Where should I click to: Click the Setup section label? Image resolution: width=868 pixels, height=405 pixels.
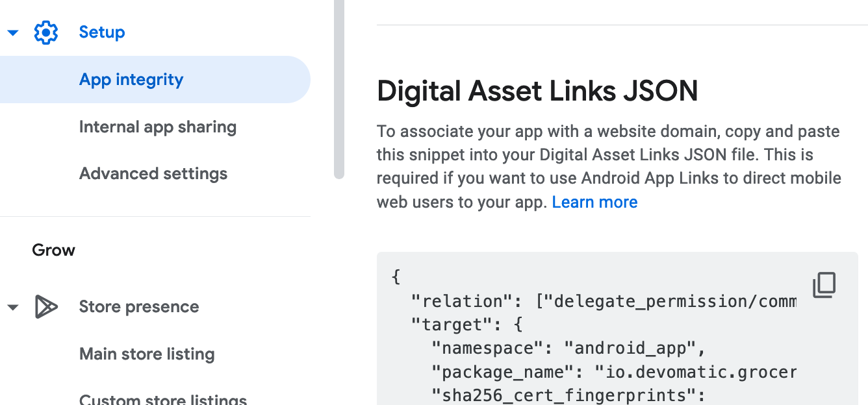tap(102, 32)
